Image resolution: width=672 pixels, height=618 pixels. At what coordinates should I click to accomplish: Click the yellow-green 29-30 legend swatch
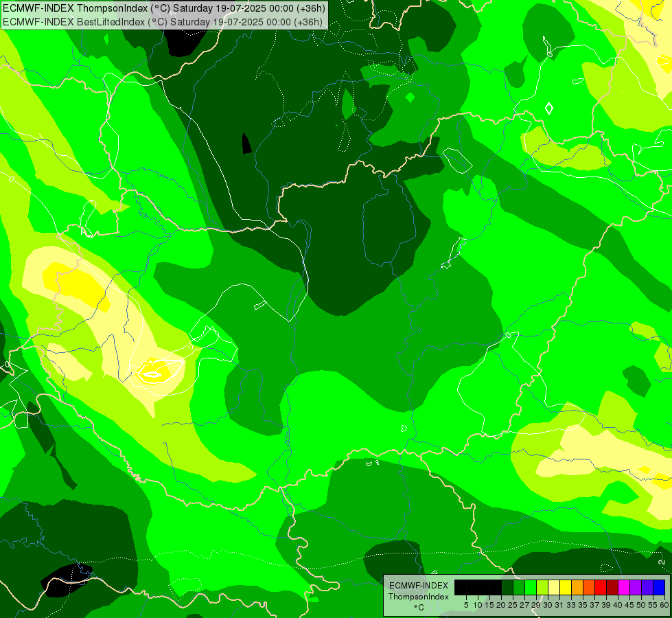click(542, 587)
